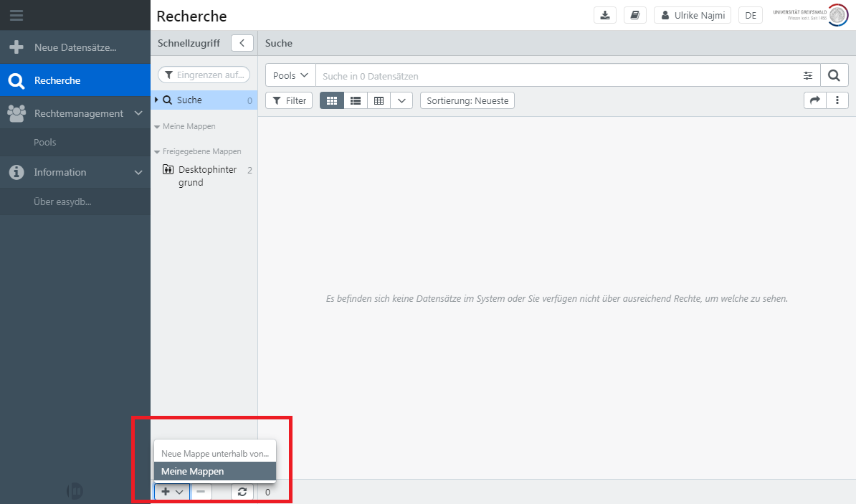Open the book documentation icon

click(x=635, y=15)
